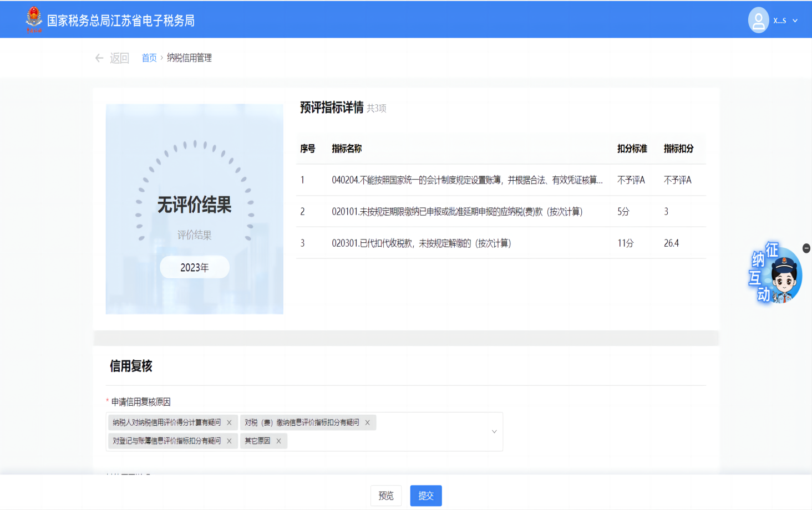Remove the 对登记与账簿信息评价指标扣分有疑问 tag

229,441
